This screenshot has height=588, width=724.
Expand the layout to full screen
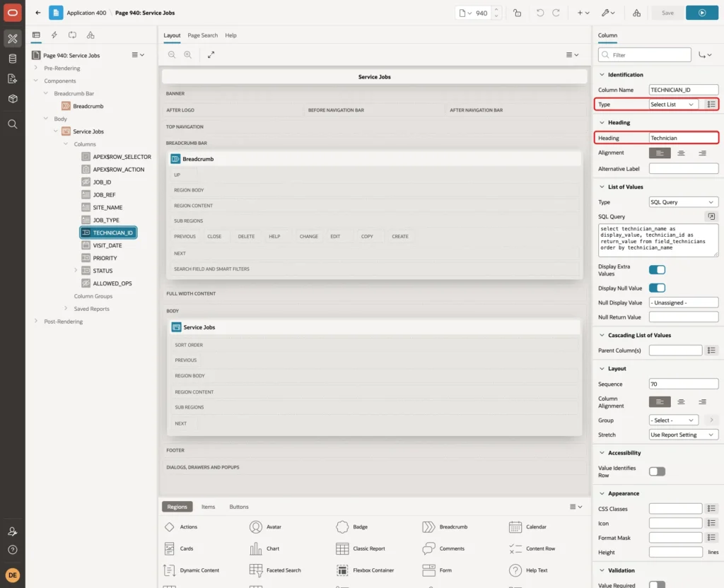[211, 55]
